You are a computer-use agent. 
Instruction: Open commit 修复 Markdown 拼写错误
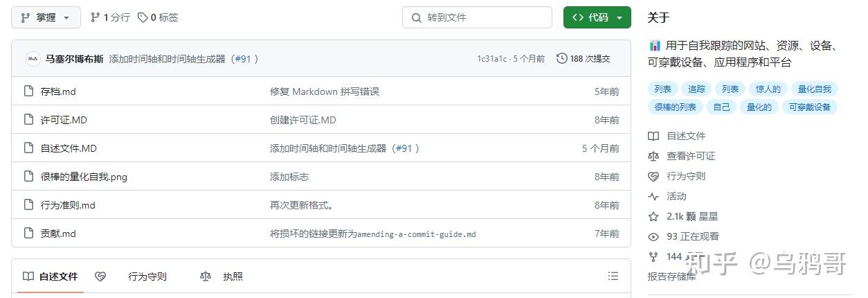click(325, 91)
